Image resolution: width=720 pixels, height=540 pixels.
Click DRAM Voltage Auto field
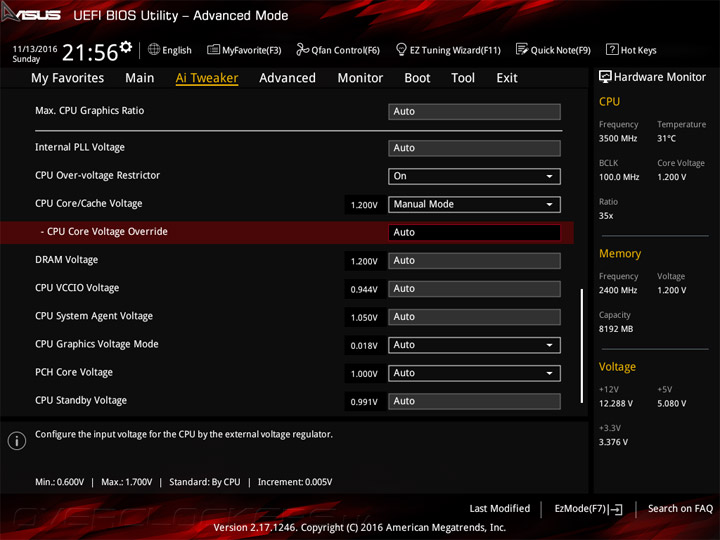[x=474, y=261]
